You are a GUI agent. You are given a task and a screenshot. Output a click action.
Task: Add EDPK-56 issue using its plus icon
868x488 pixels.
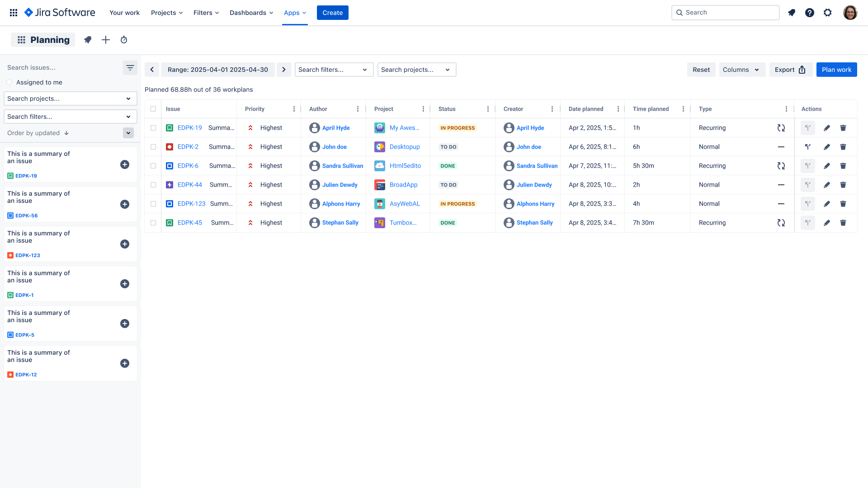125,204
